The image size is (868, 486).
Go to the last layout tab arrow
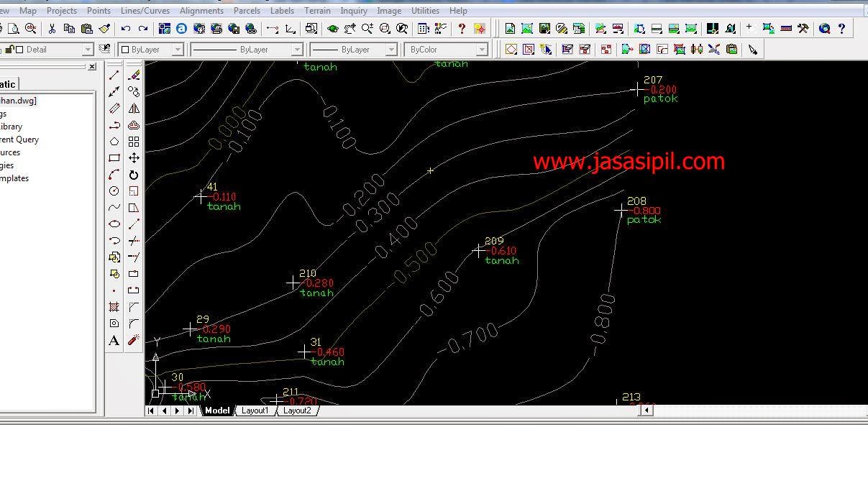click(x=190, y=411)
